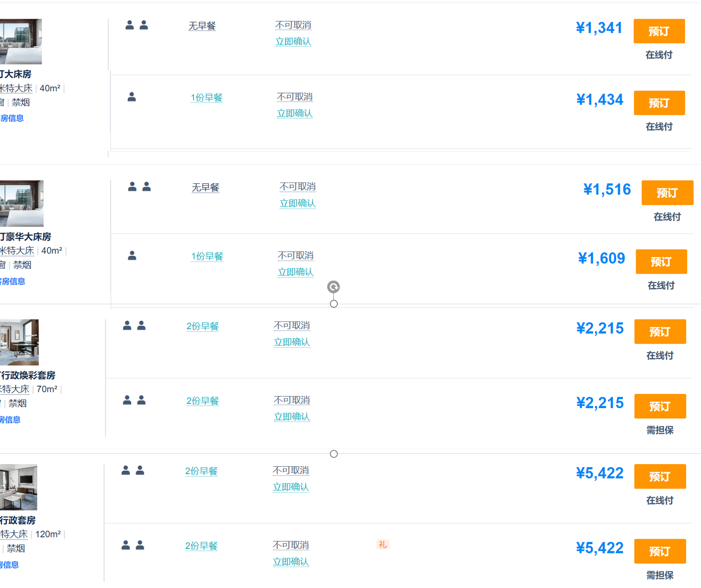
Task: Click two-guest icon on first ¥2,215 row
Action: (134, 326)
